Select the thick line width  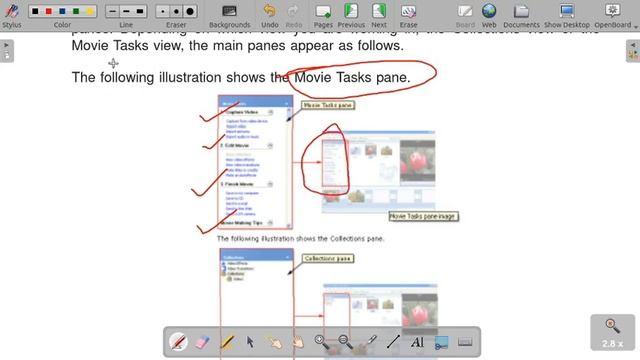140,11
